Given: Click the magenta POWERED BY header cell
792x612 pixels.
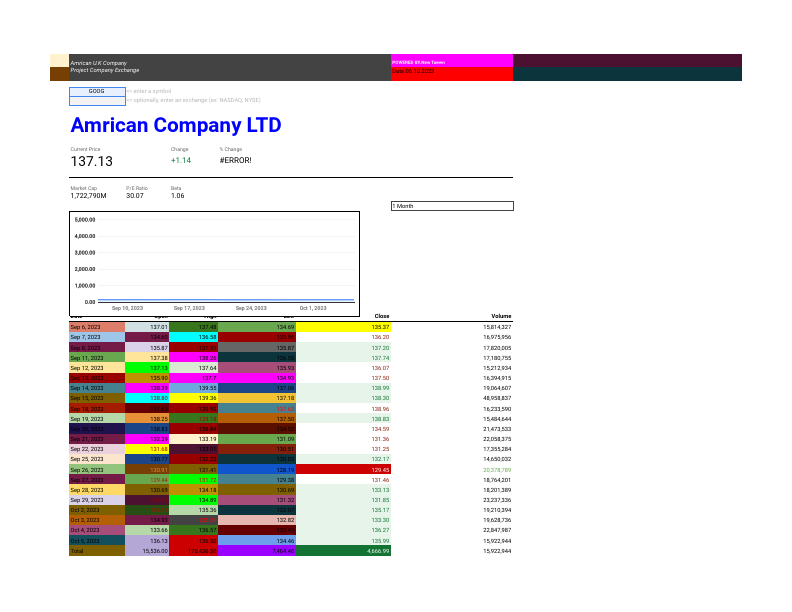Looking at the screenshot, I should (x=452, y=61).
